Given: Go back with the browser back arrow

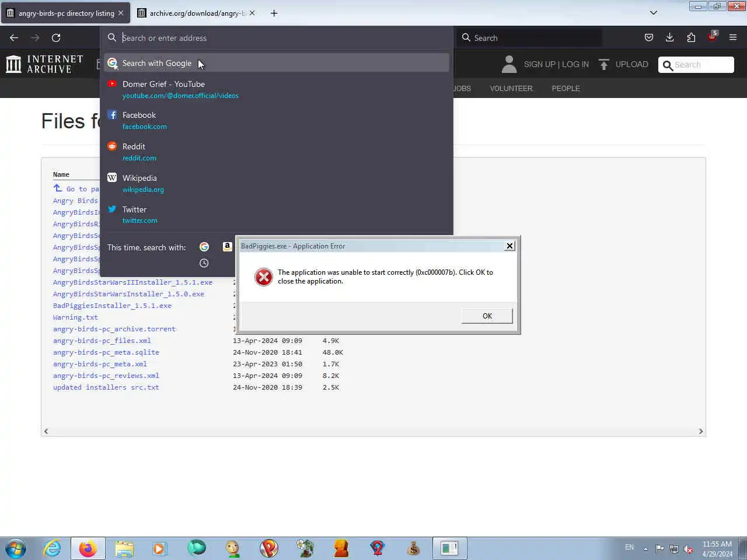Looking at the screenshot, I should point(14,38).
